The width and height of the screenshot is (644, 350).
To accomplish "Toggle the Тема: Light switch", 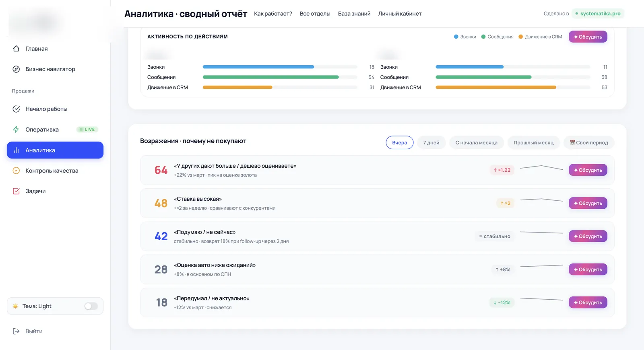I will coord(91,306).
